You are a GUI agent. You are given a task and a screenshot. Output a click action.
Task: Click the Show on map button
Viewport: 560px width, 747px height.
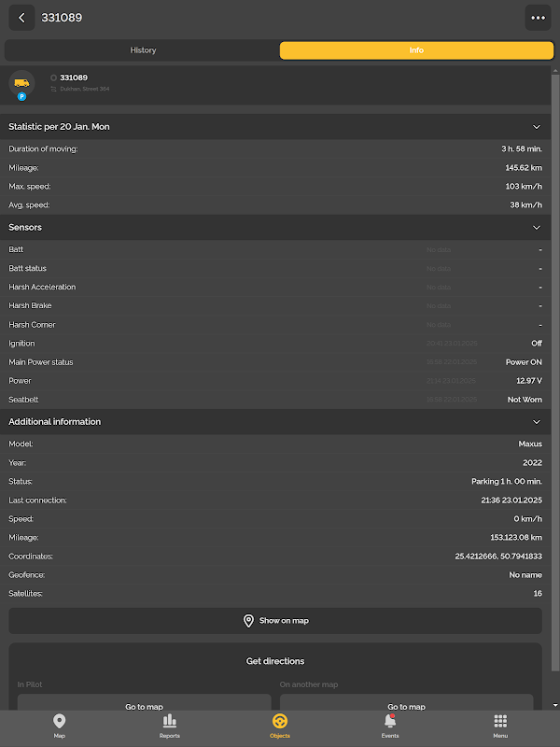coord(275,621)
